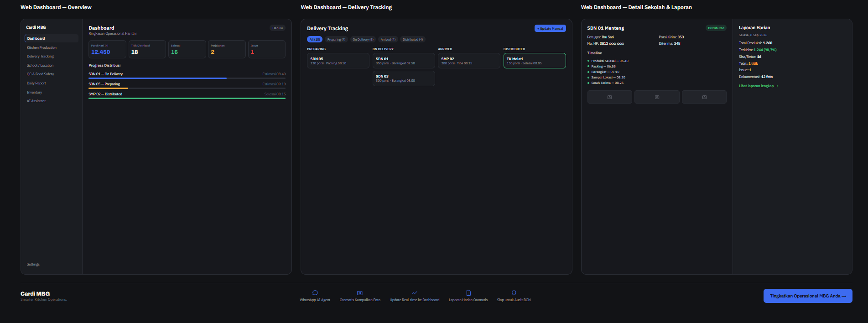Open the Perjalanan 2 stat card
The width and height of the screenshot is (868, 323).
point(227,49)
